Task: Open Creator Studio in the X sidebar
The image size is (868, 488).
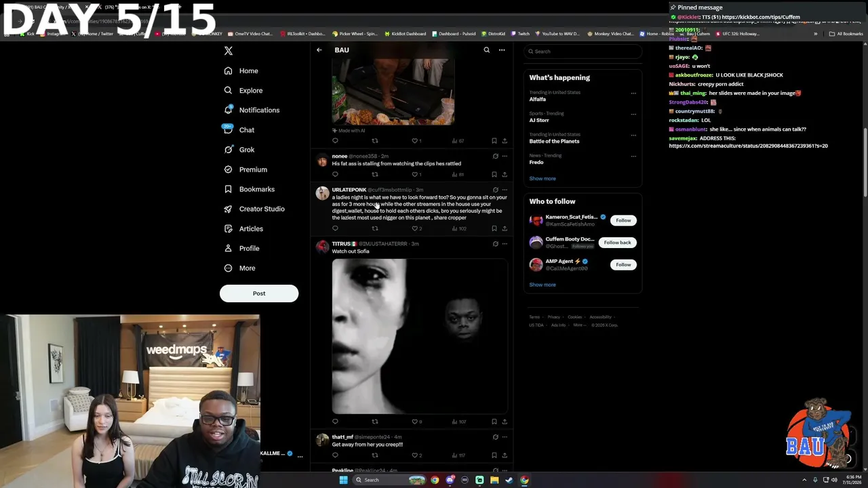Action: (x=254, y=209)
